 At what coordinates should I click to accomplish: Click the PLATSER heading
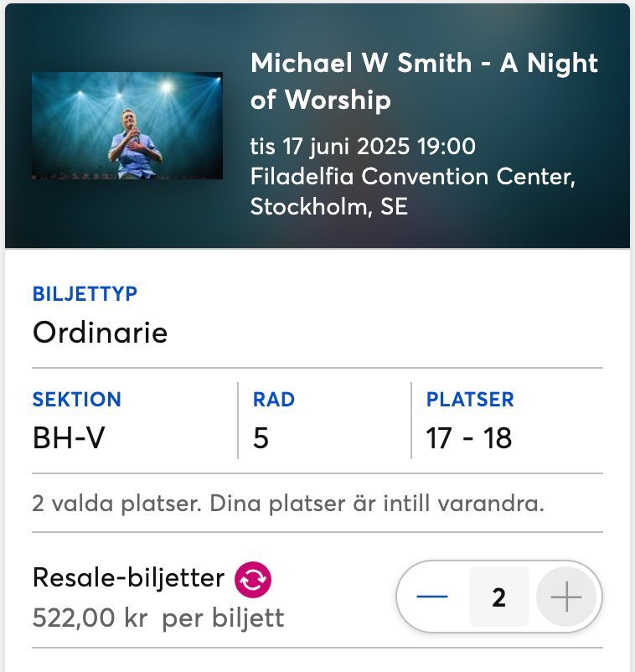[470, 400]
